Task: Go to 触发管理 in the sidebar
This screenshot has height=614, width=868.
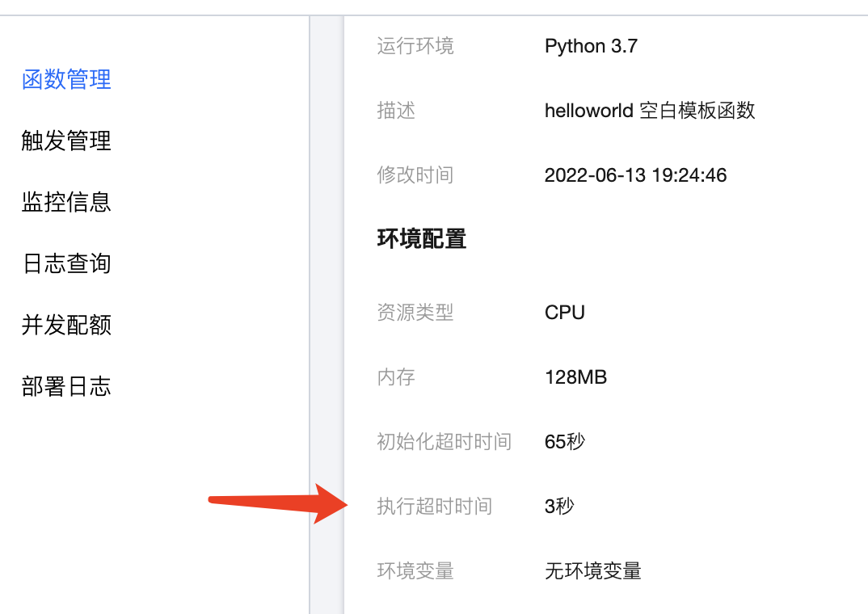Action: pyautogui.click(x=66, y=141)
